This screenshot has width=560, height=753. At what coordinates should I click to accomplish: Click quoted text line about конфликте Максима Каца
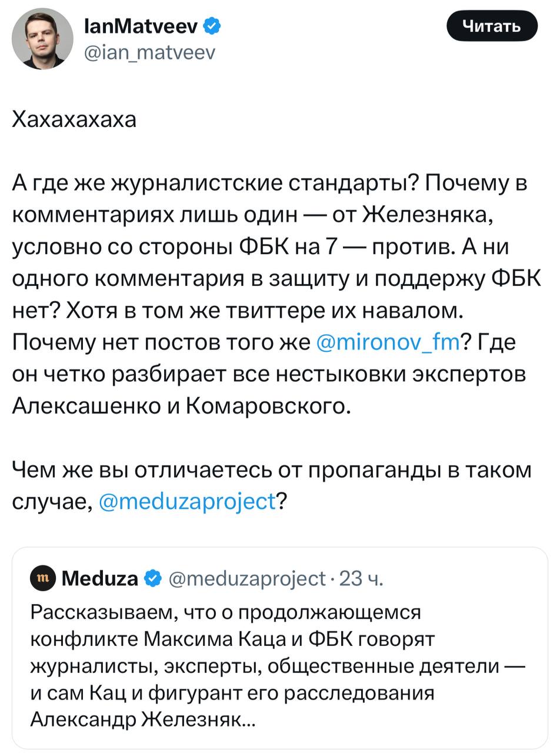(x=232, y=639)
